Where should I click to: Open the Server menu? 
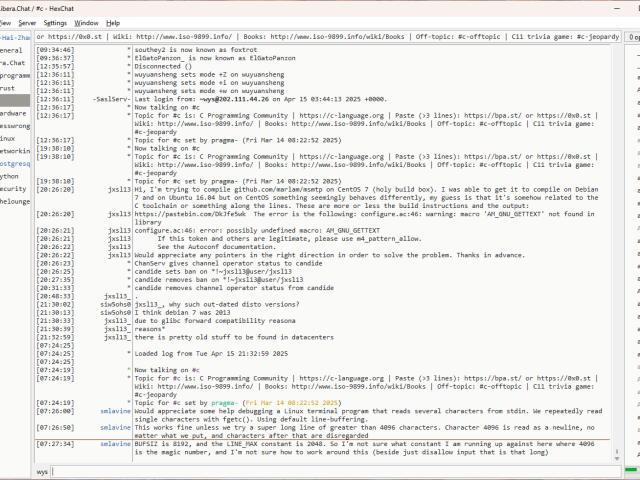click(x=26, y=22)
